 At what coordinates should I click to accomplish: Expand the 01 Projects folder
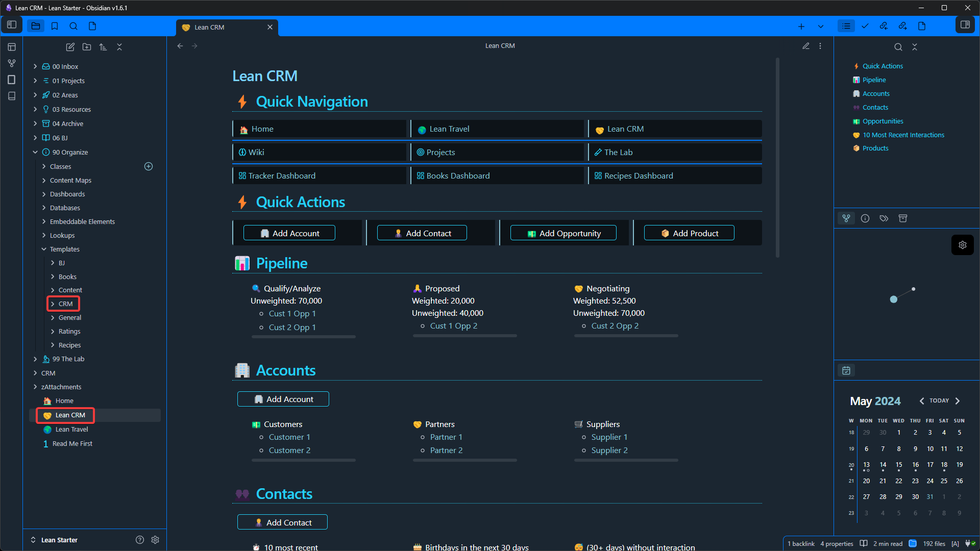[35, 81]
